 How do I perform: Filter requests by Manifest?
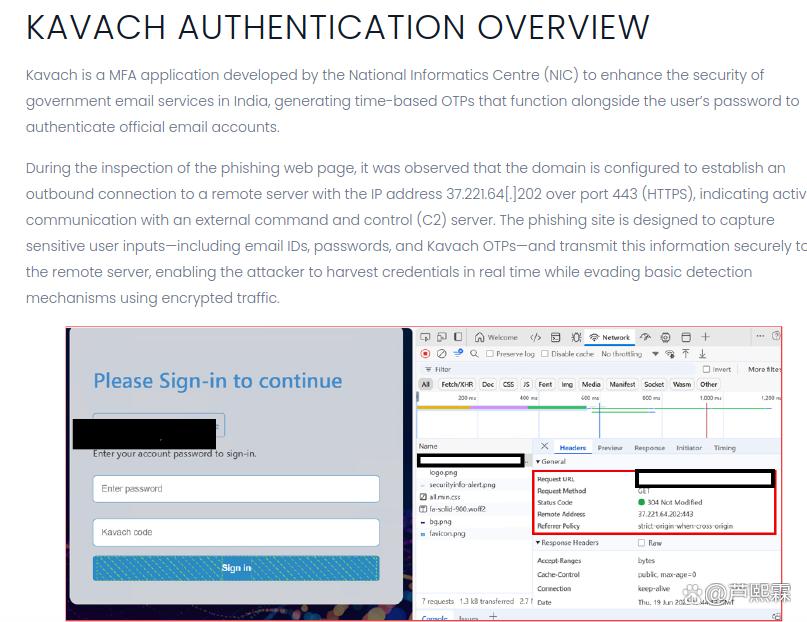622,384
